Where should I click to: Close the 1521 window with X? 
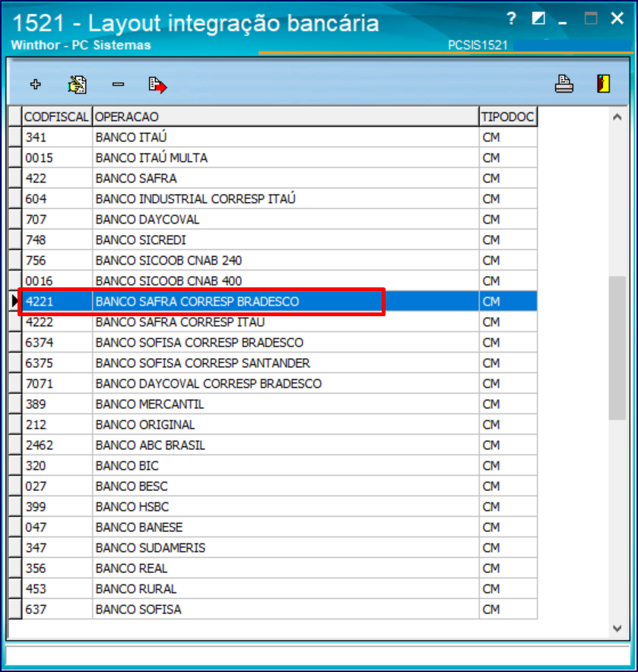click(617, 18)
